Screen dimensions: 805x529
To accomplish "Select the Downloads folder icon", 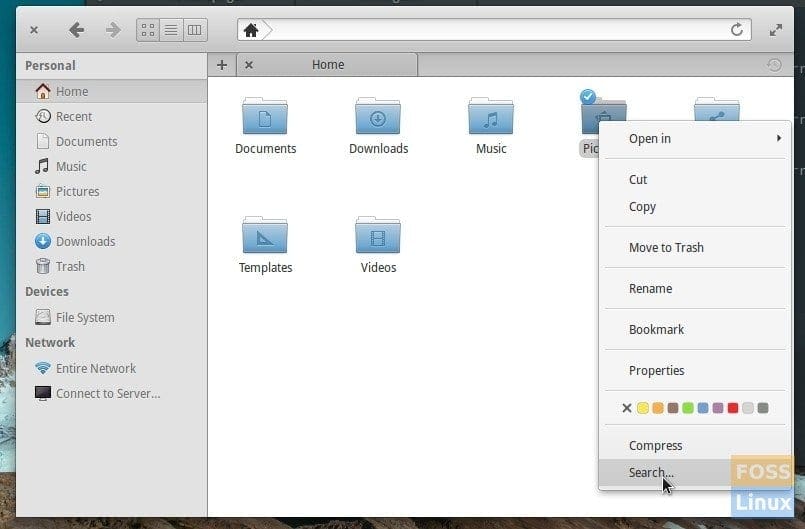I will point(378,116).
